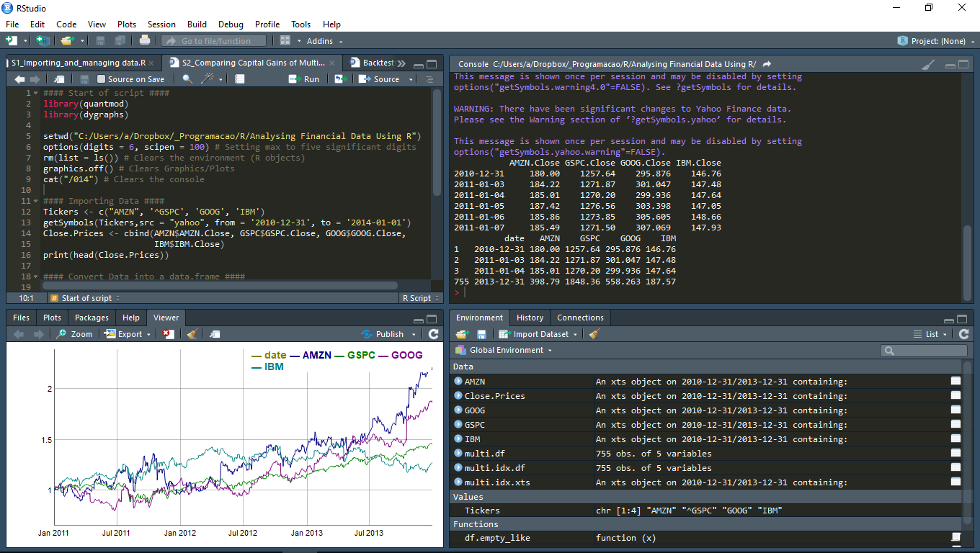Image resolution: width=980 pixels, height=553 pixels.
Task: Click the Publish button in Viewer
Action: click(x=389, y=334)
